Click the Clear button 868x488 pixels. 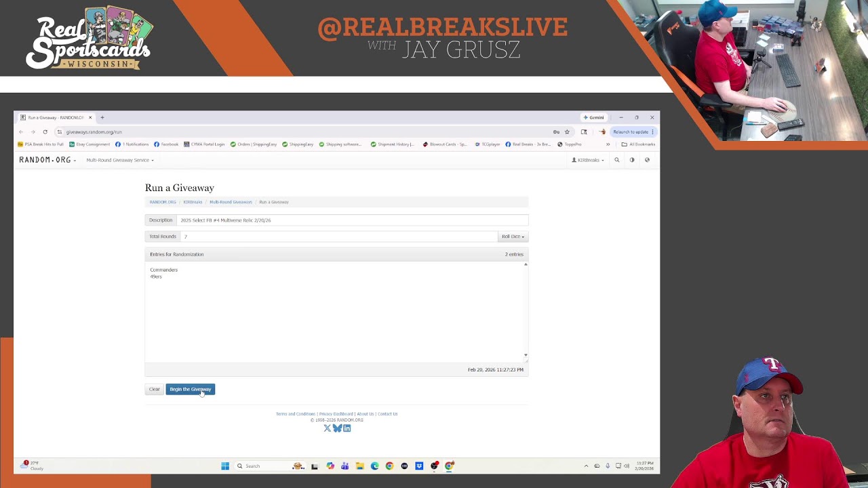point(155,389)
